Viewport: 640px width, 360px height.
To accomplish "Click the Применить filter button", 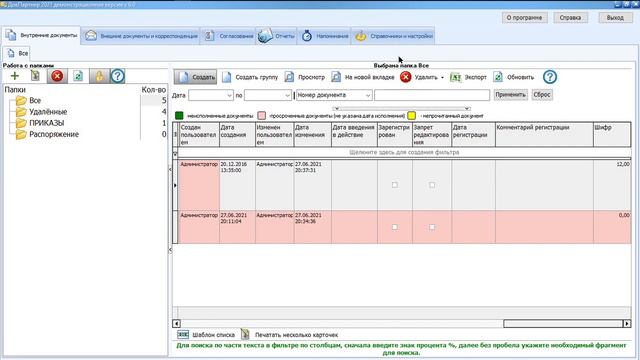I will (511, 95).
